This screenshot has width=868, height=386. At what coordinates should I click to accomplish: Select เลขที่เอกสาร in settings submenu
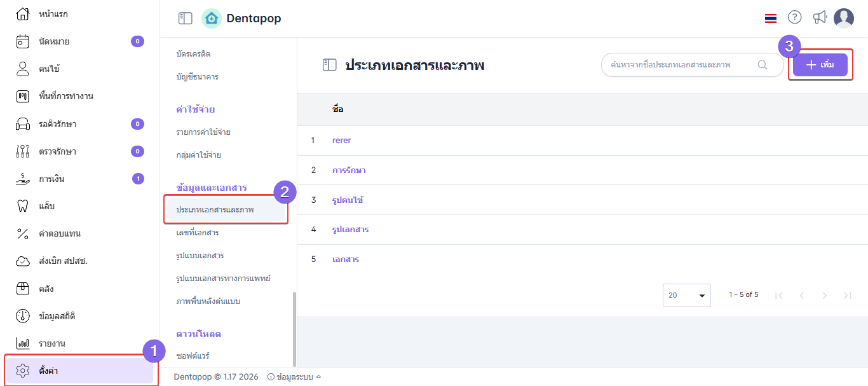198,233
